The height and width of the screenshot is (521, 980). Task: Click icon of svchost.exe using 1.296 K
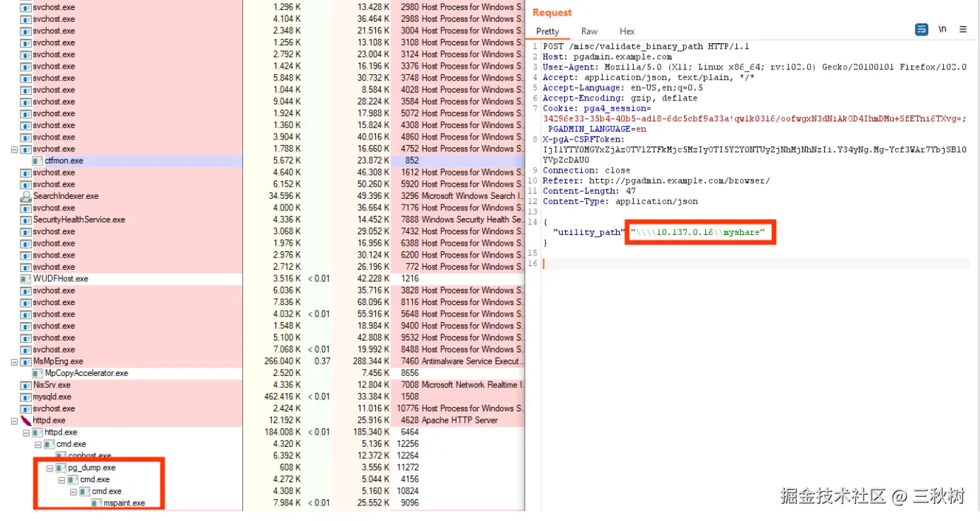coord(26,7)
